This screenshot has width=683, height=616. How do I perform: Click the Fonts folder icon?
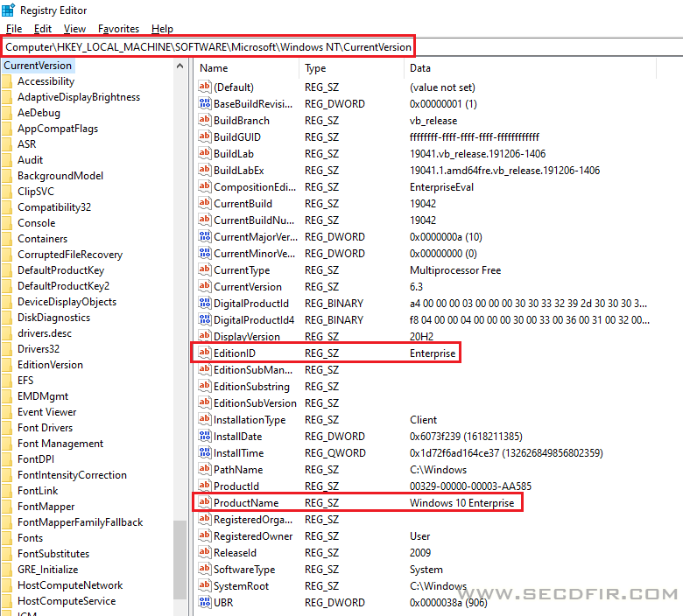coord(7,538)
